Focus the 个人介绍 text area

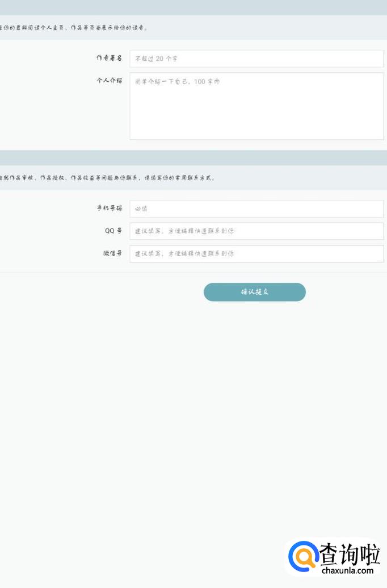256,106
